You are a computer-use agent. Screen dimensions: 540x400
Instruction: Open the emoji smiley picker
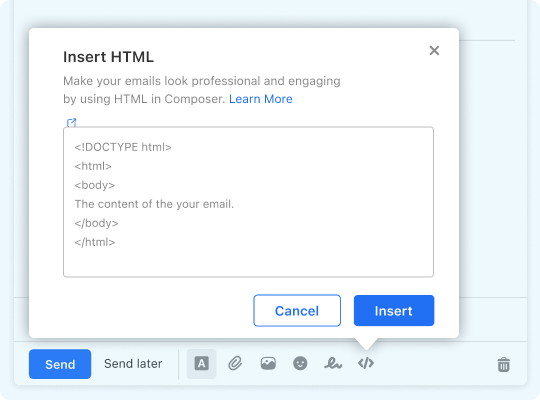[300, 363]
